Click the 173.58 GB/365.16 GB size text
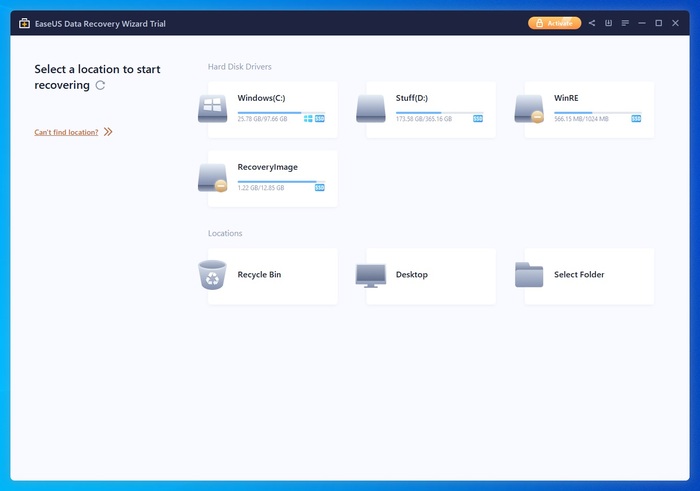 (424, 119)
